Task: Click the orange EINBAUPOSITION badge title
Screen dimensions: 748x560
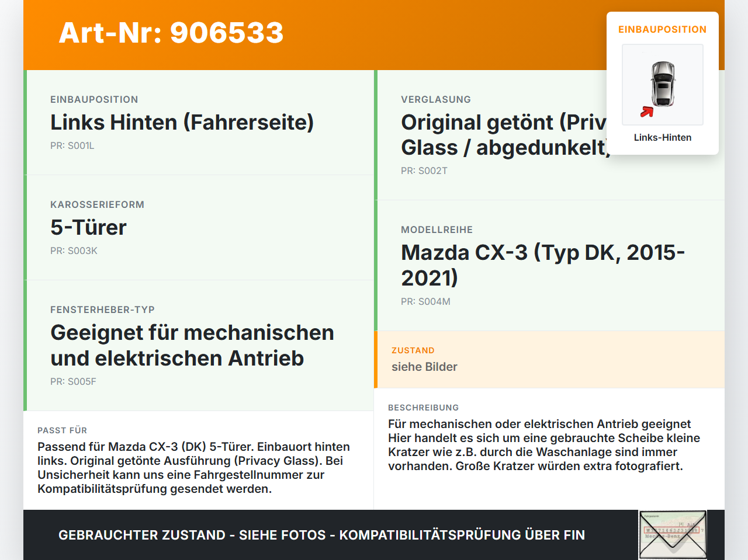Action: [663, 30]
